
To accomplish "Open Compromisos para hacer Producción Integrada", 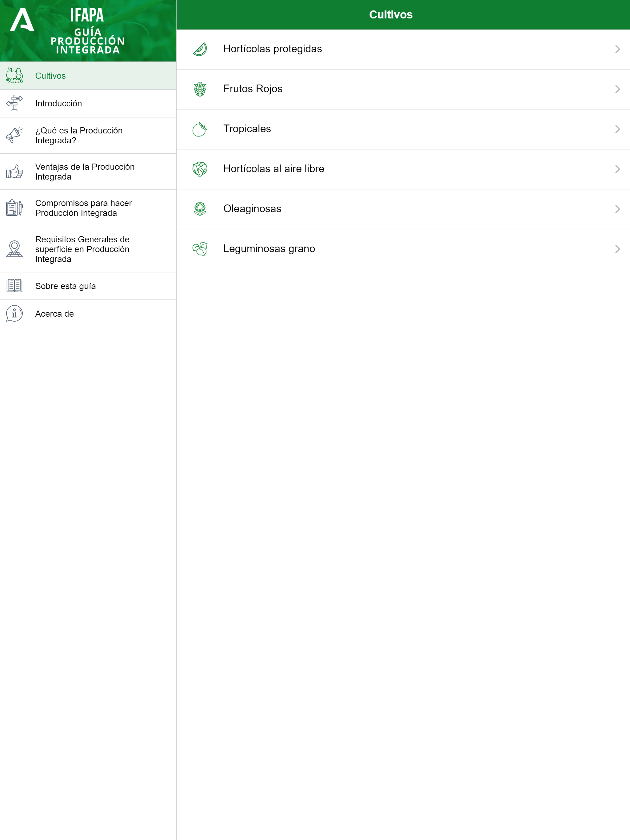I will (88, 208).
